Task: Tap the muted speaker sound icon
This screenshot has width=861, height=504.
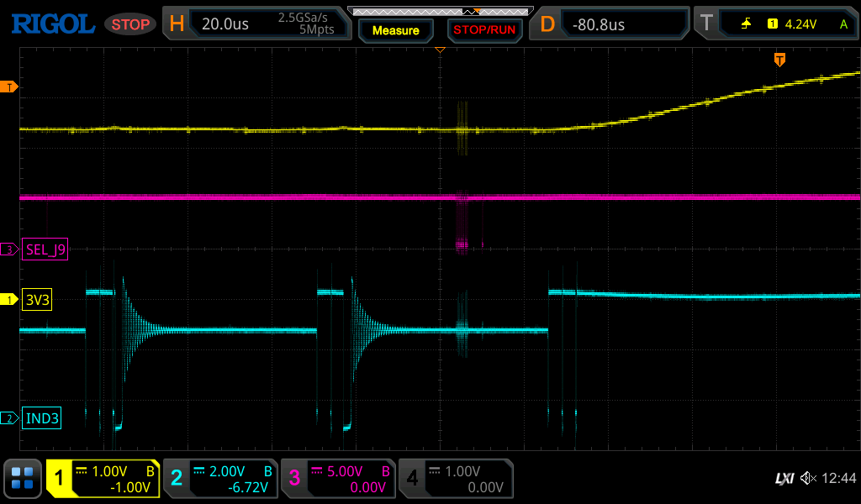Action: [808, 478]
